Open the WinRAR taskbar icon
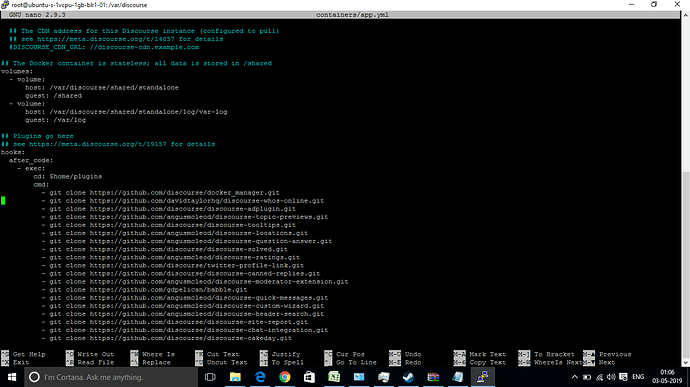This screenshot has height=387, width=690. 433,377
